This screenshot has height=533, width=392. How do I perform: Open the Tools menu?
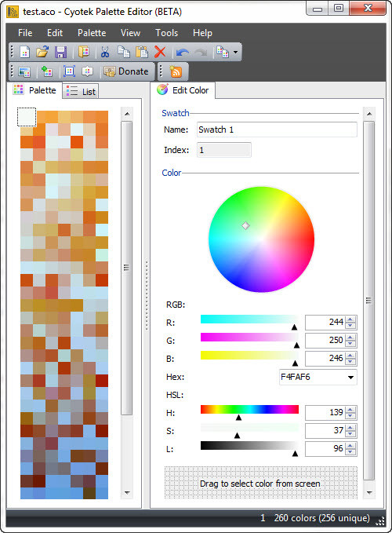click(x=166, y=33)
